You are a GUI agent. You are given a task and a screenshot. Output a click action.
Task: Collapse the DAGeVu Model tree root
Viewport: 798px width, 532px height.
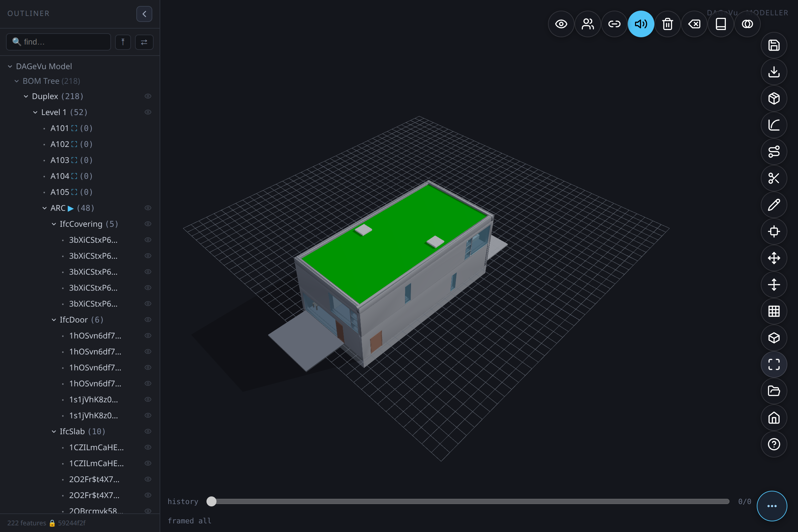coord(10,66)
